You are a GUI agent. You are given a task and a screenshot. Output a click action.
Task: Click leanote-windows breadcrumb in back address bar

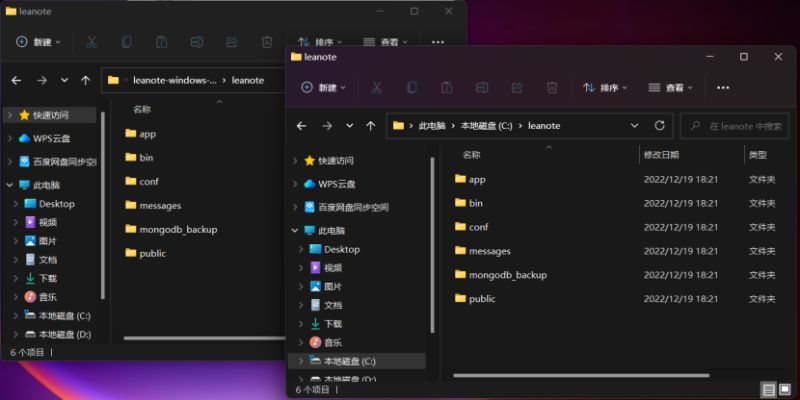174,80
